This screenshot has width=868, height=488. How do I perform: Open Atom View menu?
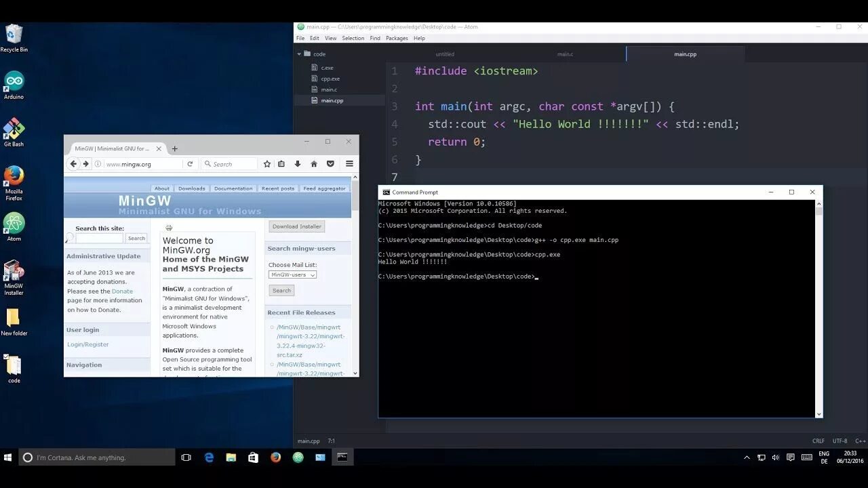click(x=330, y=38)
